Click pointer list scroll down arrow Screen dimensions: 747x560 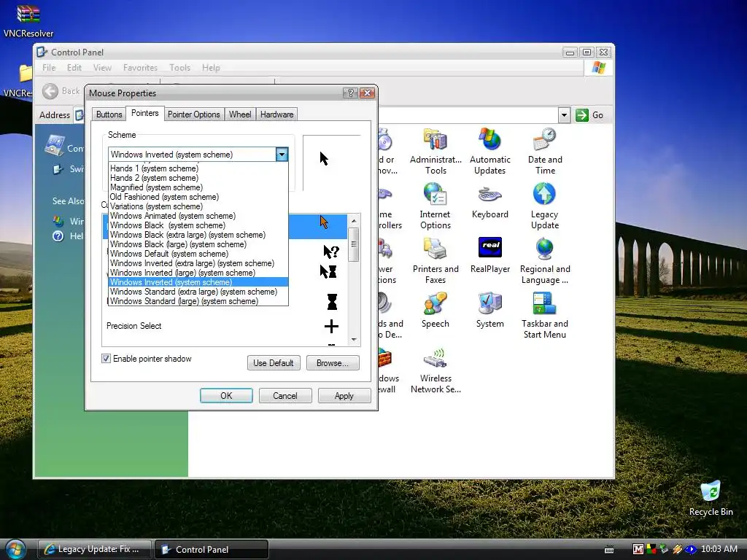354,340
